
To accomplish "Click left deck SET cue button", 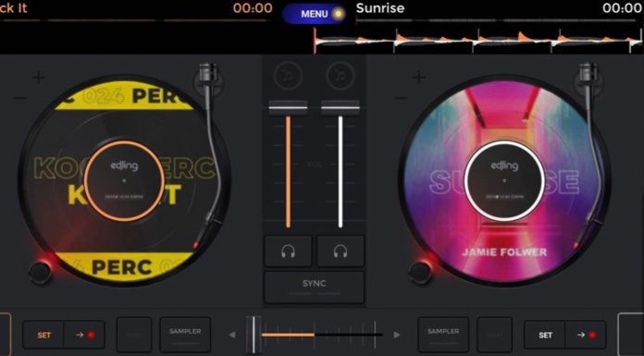I will (x=43, y=335).
